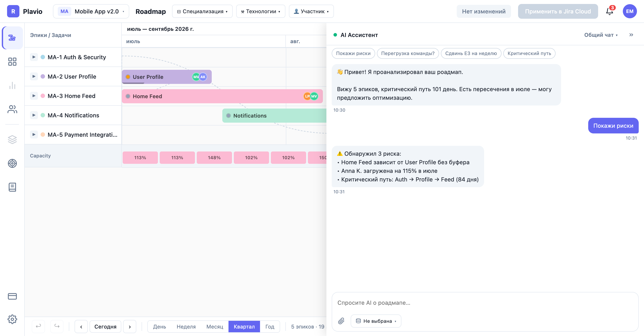Image resolution: width=644 pixels, height=336 pixels.
Task: Switch timeline scale to Год
Action: coord(270,326)
